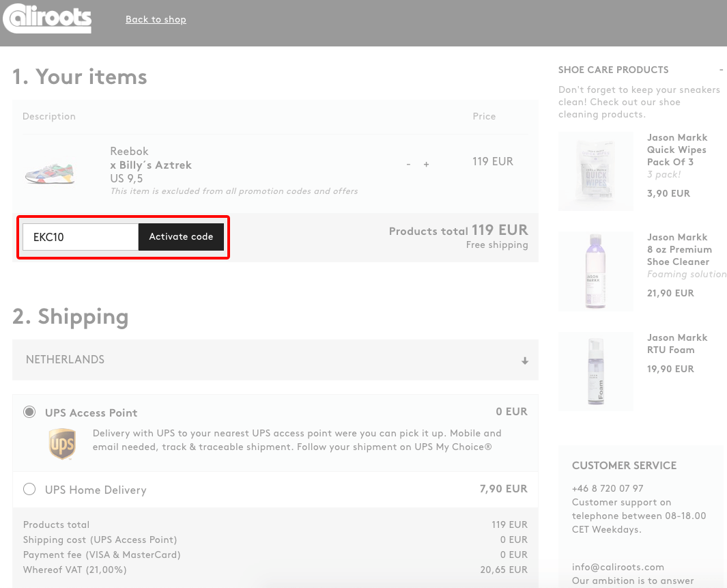
Task: Click the SHOE CARE PRODUCTS heading
Action: point(614,70)
